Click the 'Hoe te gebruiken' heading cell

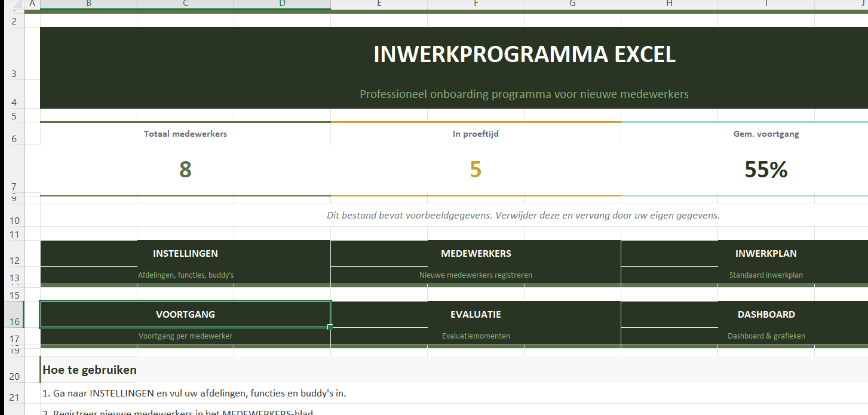pyautogui.click(x=90, y=370)
